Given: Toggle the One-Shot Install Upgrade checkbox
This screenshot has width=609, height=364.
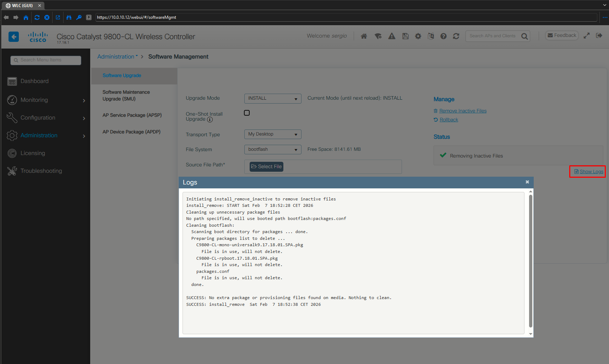Looking at the screenshot, I should point(247,113).
